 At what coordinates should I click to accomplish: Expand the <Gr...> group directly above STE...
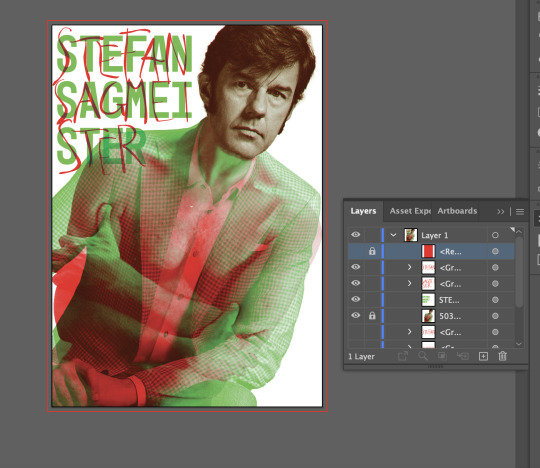409,283
